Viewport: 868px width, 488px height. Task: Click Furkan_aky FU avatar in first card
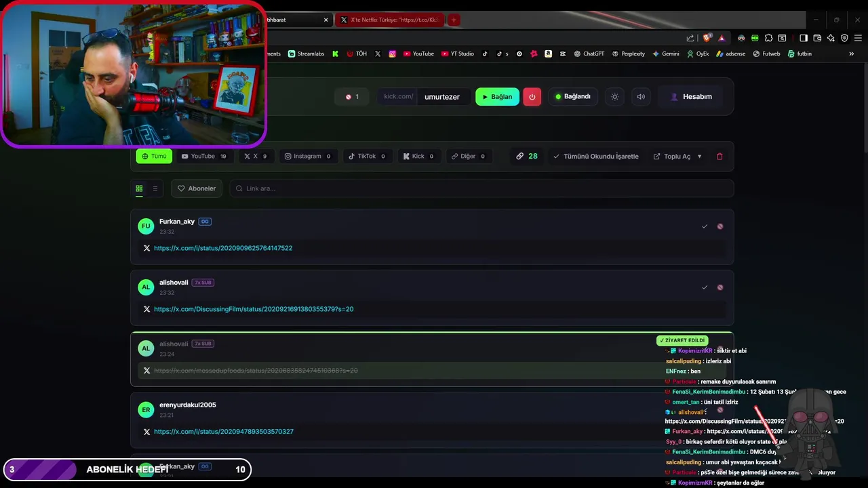tap(146, 226)
